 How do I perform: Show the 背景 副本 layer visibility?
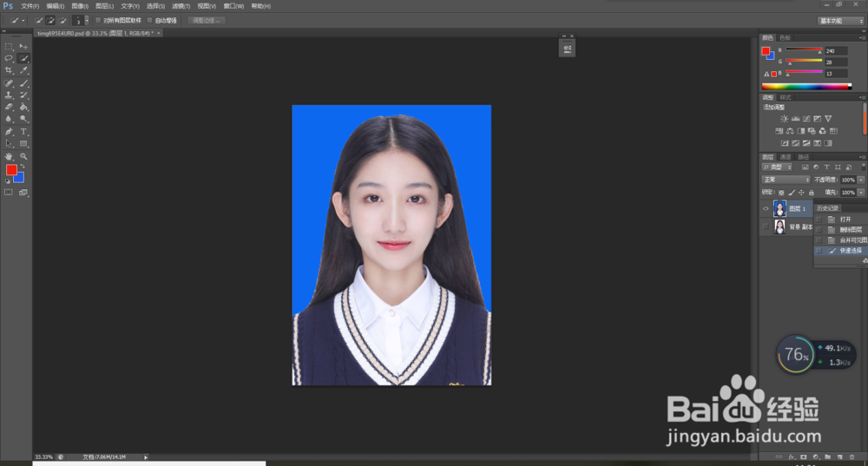(x=766, y=226)
